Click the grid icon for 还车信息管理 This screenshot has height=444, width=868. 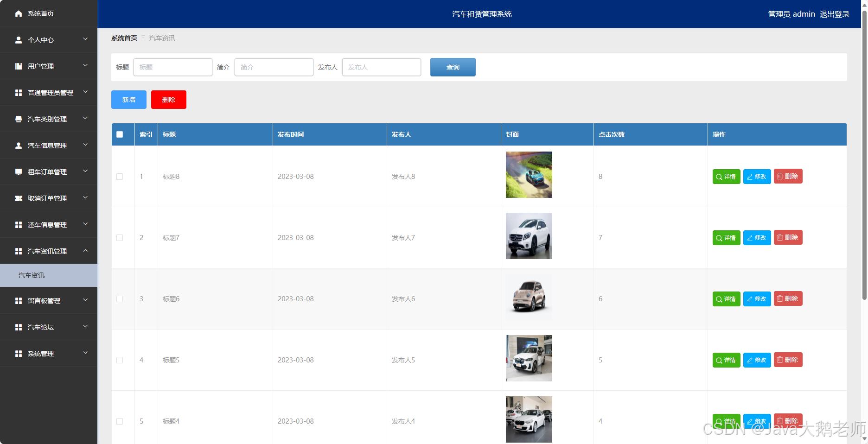click(19, 225)
